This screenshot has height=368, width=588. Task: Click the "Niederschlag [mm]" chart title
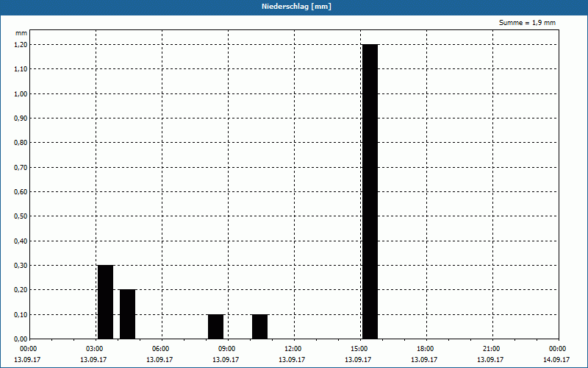(x=296, y=7)
